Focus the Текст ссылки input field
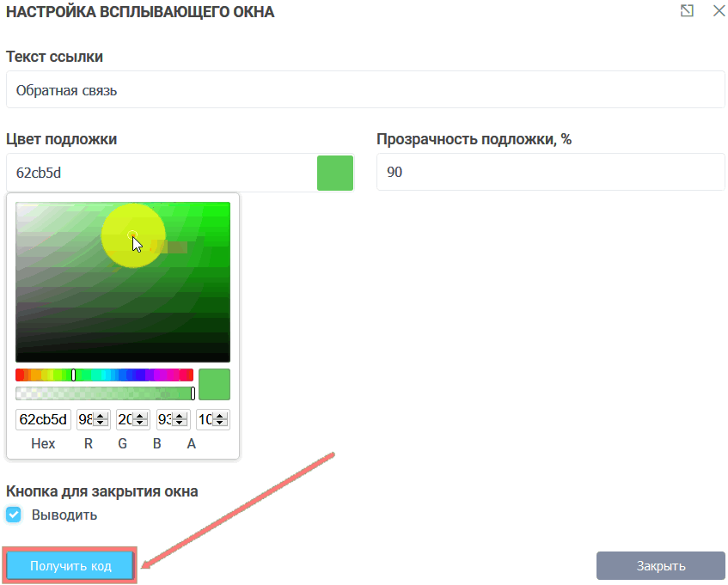The height and width of the screenshot is (585, 728). pos(364,88)
